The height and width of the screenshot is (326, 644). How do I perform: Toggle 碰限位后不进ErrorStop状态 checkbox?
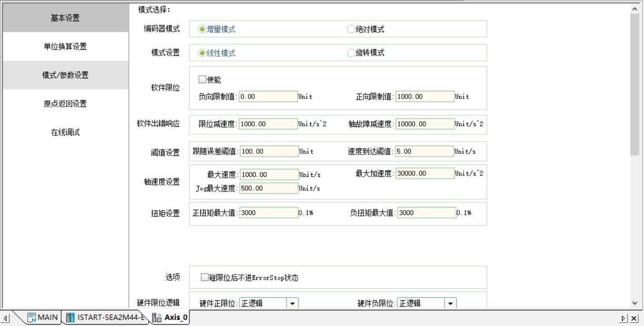pos(205,277)
